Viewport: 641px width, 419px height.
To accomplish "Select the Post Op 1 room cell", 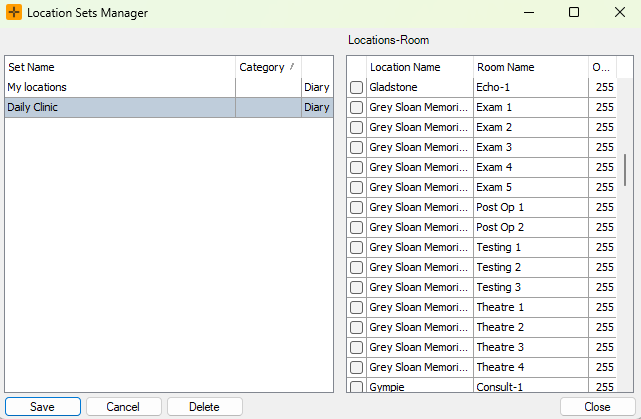I will [x=531, y=207].
